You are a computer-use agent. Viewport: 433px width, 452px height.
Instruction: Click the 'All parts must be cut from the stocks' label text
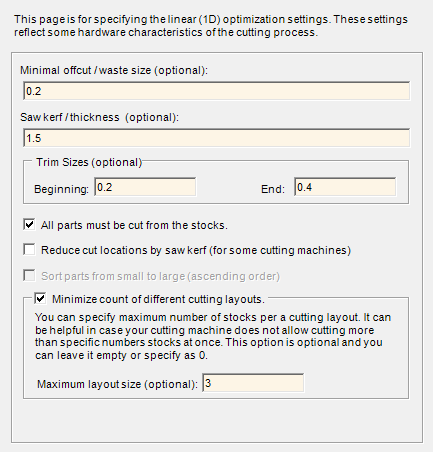coord(134,226)
